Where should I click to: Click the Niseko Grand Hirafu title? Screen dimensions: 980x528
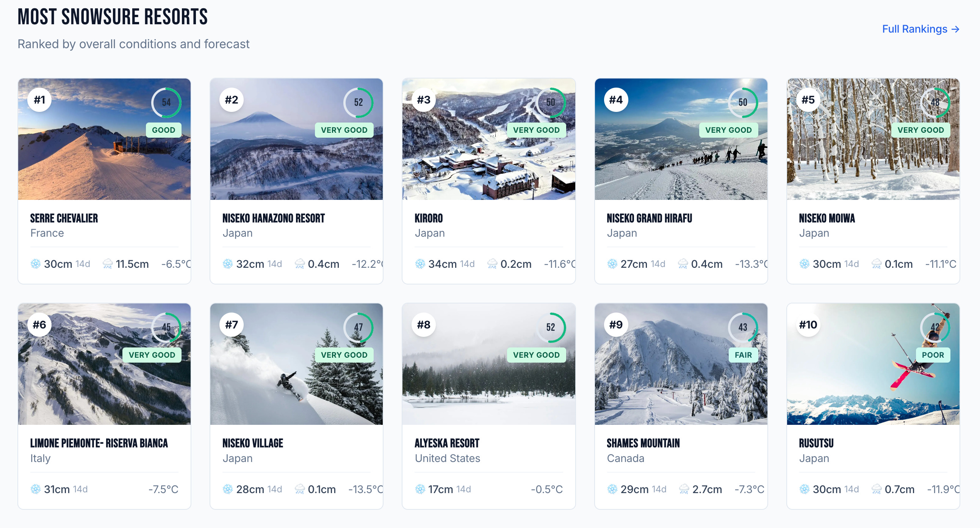pyautogui.click(x=649, y=218)
